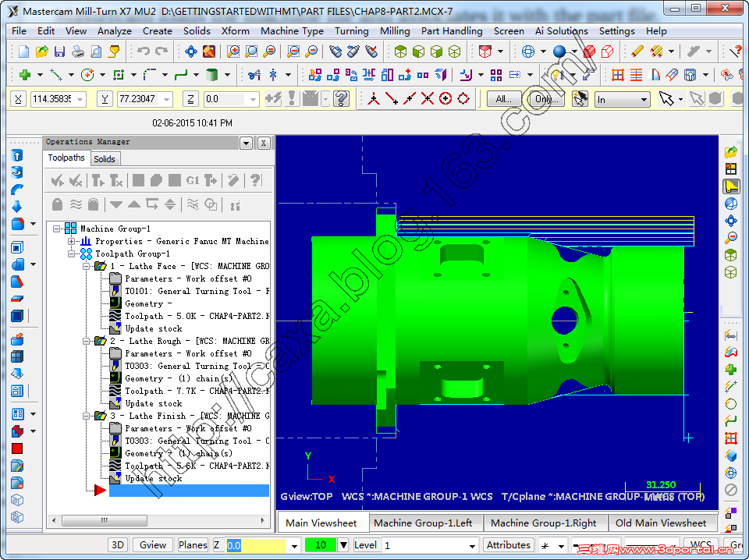Image resolution: width=749 pixels, height=560 pixels.
Task: Click the move insert arrow down triangle icon
Action: pyautogui.click(x=115, y=205)
